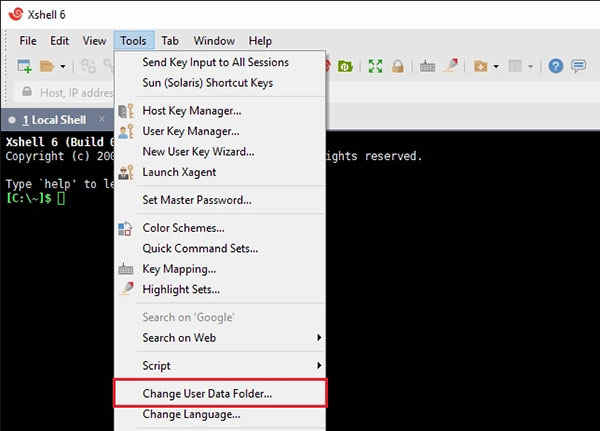Open the Help menu

point(260,41)
